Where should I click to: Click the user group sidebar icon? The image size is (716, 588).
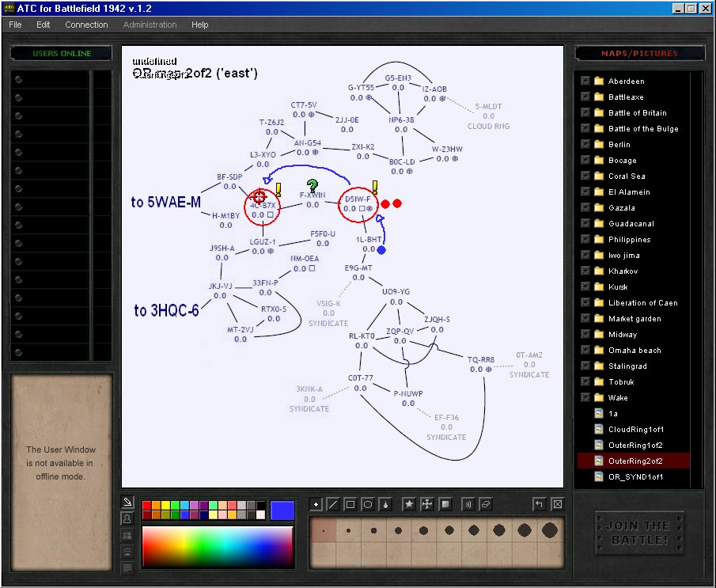127,536
